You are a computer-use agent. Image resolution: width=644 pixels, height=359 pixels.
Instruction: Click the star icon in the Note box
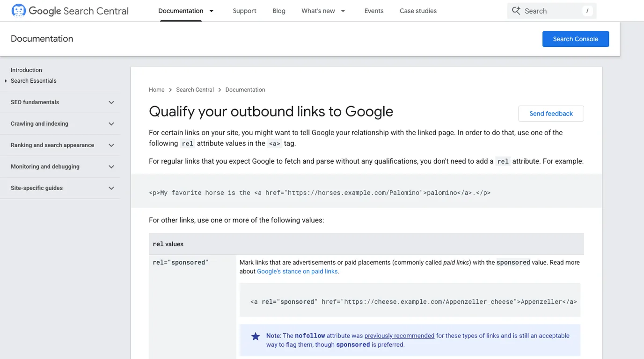256,336
